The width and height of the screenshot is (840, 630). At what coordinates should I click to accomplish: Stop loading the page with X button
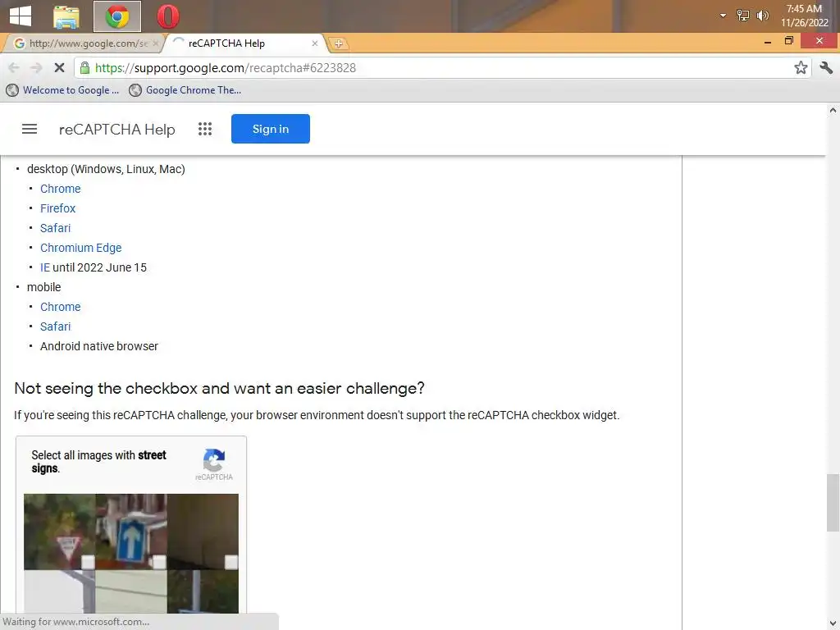coord(59,67)
